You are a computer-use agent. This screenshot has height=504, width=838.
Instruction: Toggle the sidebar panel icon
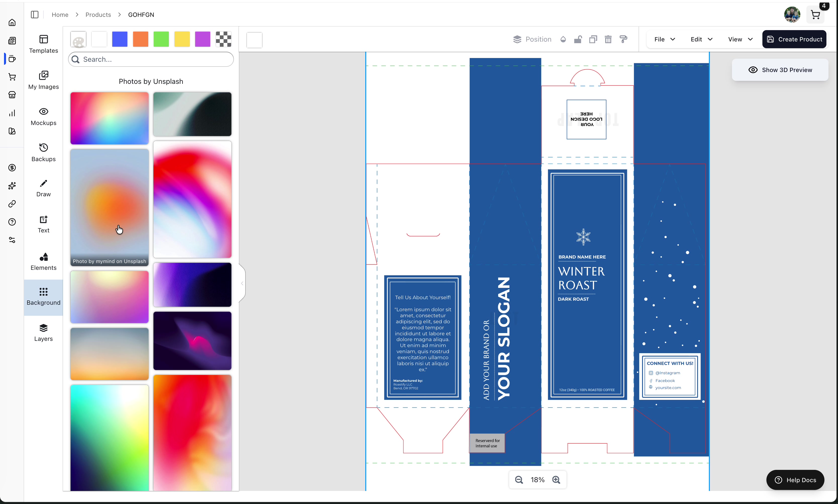35,15
